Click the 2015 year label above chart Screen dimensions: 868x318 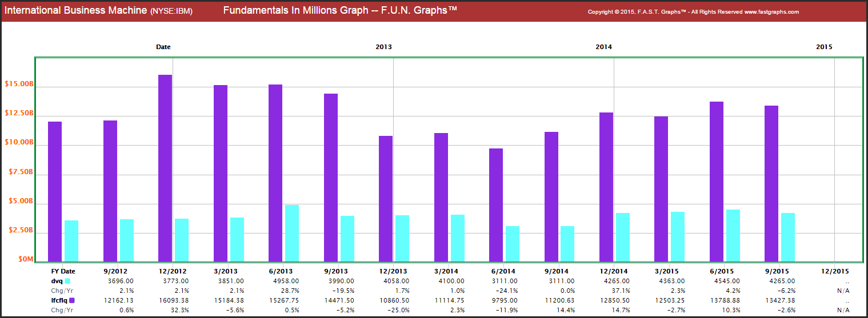point(825,47)
